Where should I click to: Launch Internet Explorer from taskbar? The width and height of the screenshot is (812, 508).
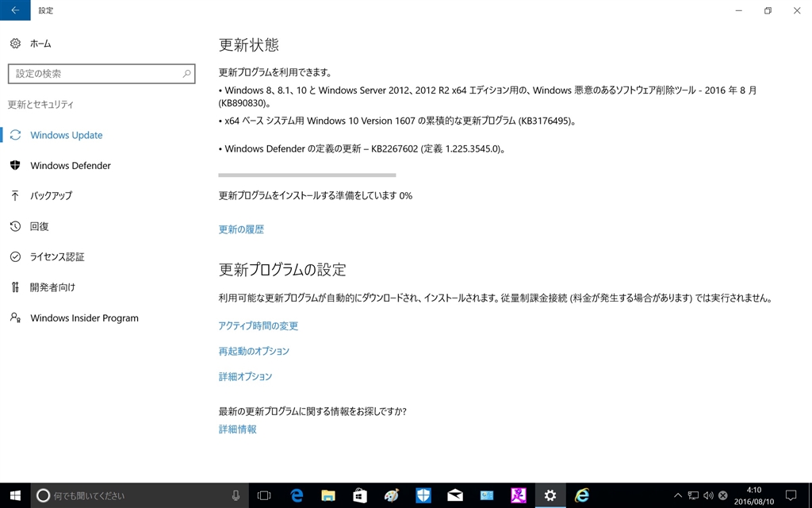click(x=582, y=495)
